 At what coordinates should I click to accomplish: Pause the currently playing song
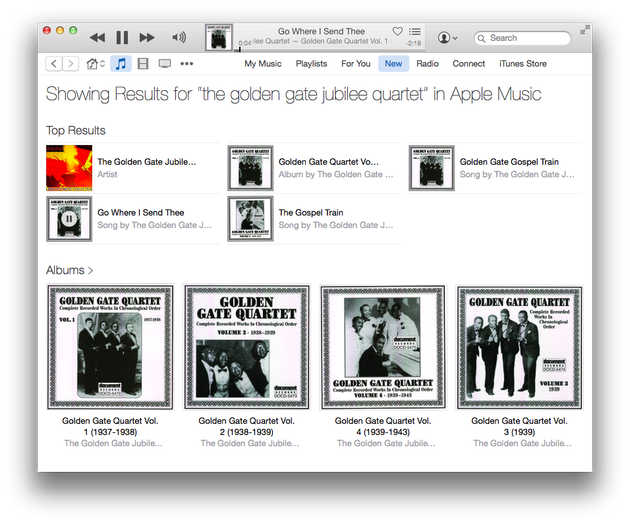click(122, 38)
